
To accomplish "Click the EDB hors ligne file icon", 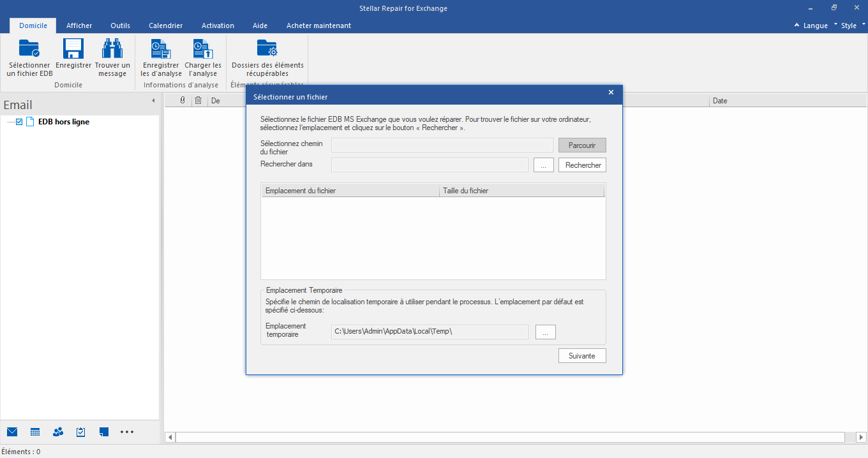I will point(29,122).
